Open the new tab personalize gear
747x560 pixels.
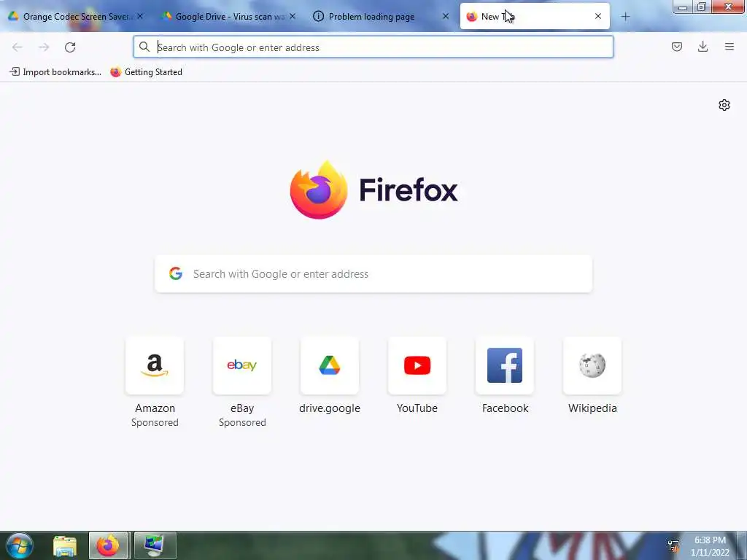tap(724, 105)
